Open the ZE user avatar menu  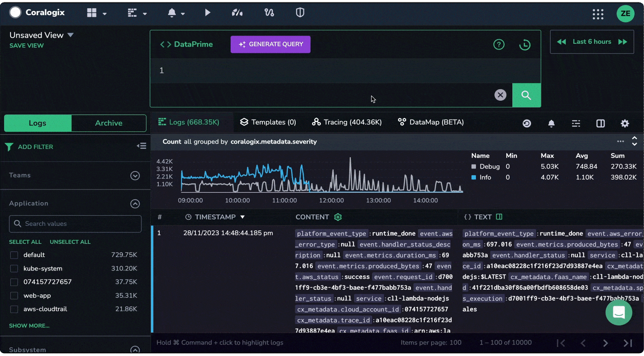coord(625,14)
